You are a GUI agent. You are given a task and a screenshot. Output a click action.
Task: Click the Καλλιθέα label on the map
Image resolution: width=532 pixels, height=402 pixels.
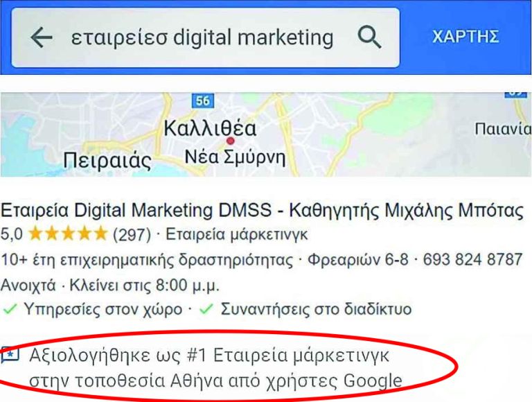[210, 129]
